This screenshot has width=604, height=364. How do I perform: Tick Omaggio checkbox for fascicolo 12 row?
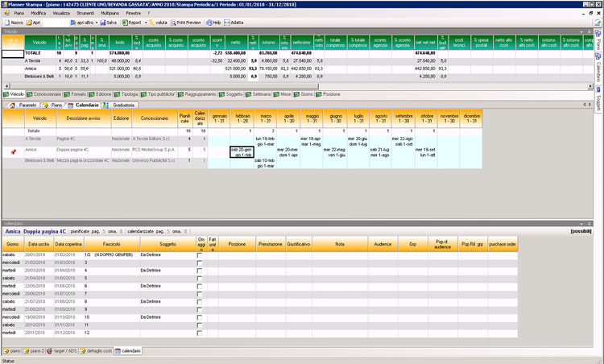(201, 332)
